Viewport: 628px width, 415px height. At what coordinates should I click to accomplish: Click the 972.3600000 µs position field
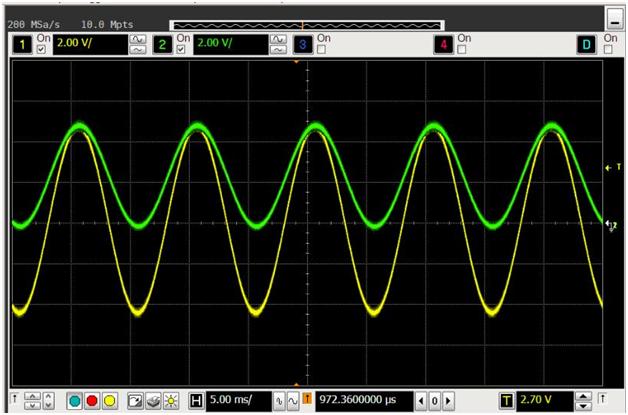[x=364, y=401]
